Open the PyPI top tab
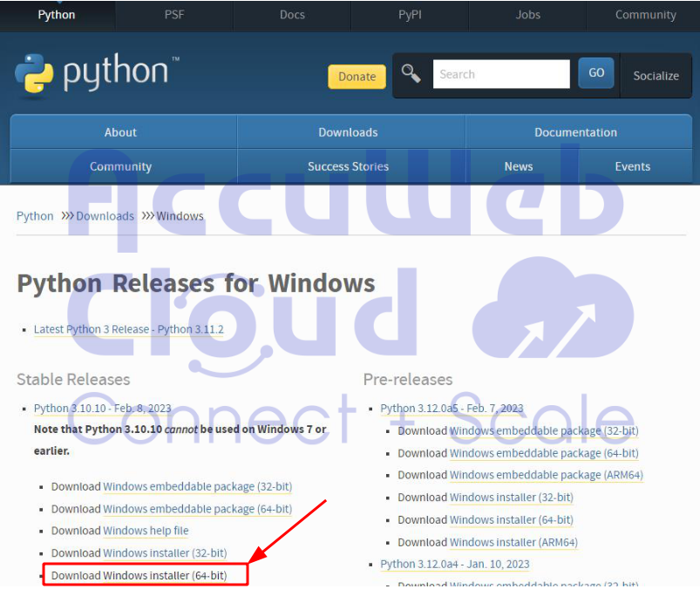700x589 pixels. [410, 15]
